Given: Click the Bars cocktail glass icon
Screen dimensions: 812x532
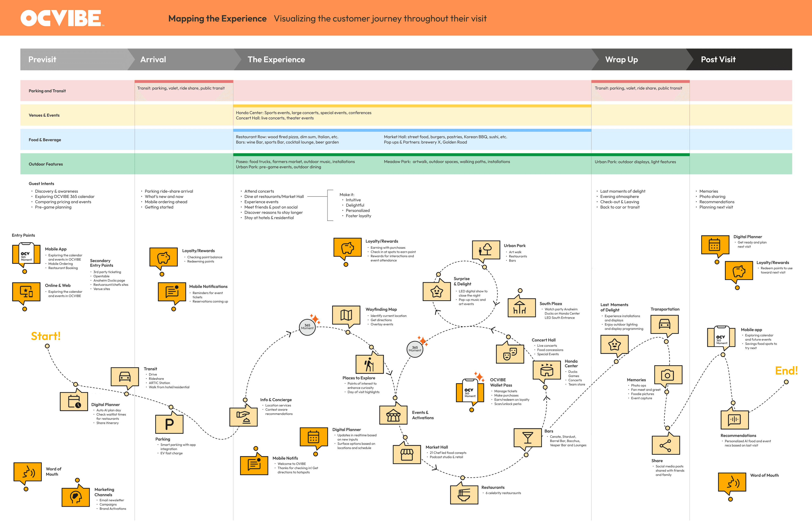Looking at the screenshot, I should (527, 437).
